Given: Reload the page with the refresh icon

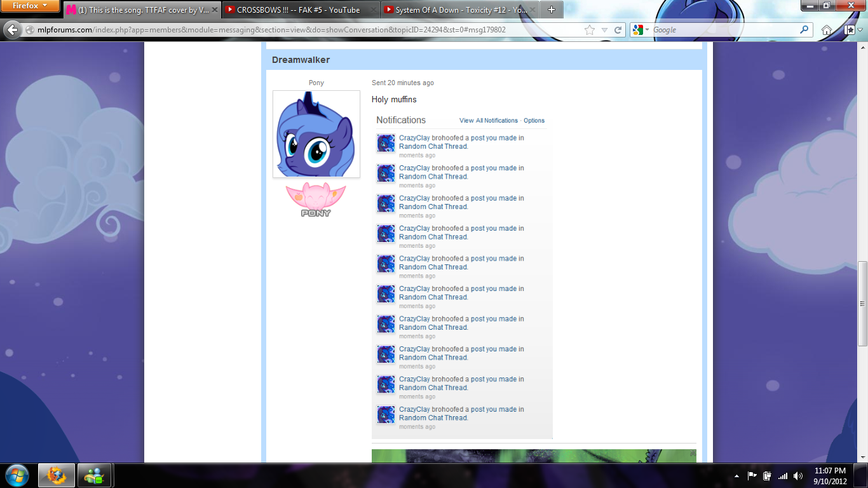Looking at the screenshot, I should pos(618,30).
